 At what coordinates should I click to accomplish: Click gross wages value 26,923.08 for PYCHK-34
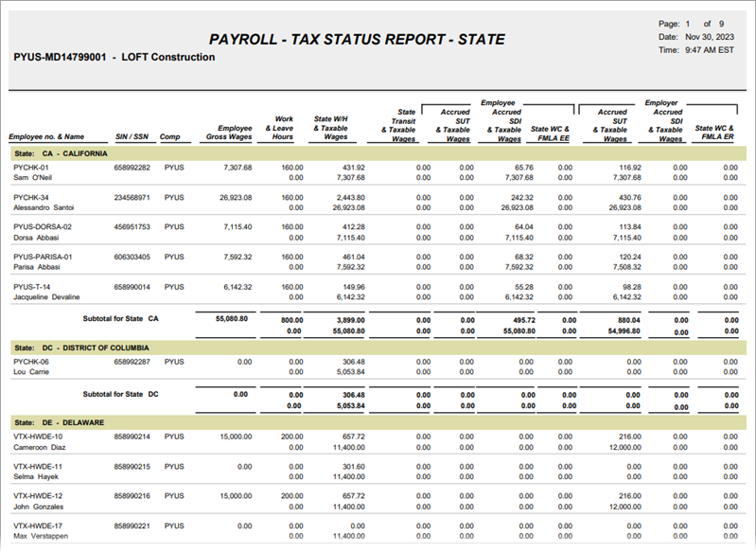[236, 197]
